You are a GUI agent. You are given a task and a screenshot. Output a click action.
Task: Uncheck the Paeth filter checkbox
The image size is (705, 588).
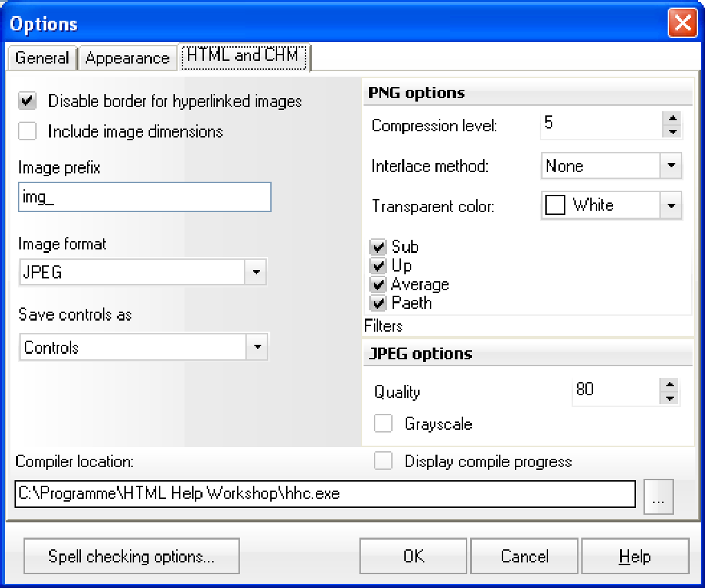tap(378, 303)
